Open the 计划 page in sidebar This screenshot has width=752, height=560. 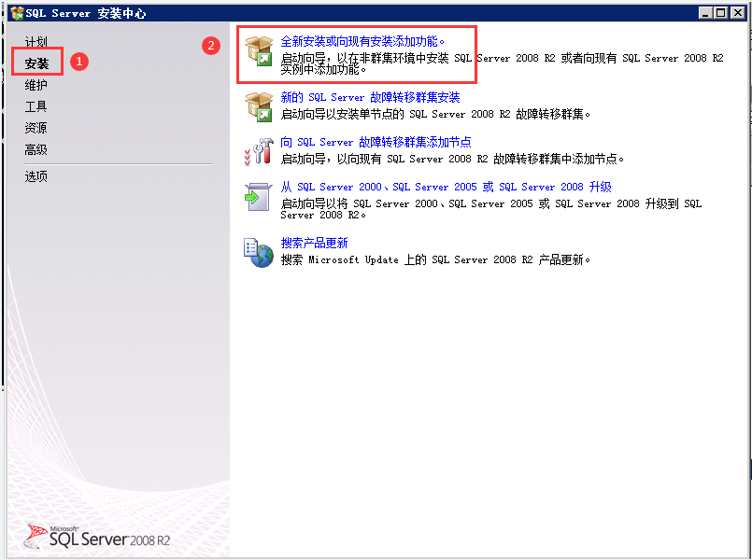point(35,42)
